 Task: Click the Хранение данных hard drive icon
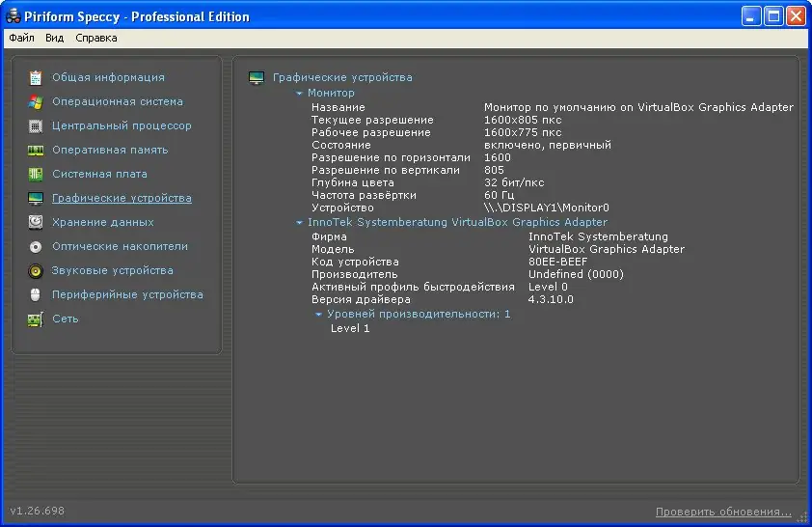point(36,222)
